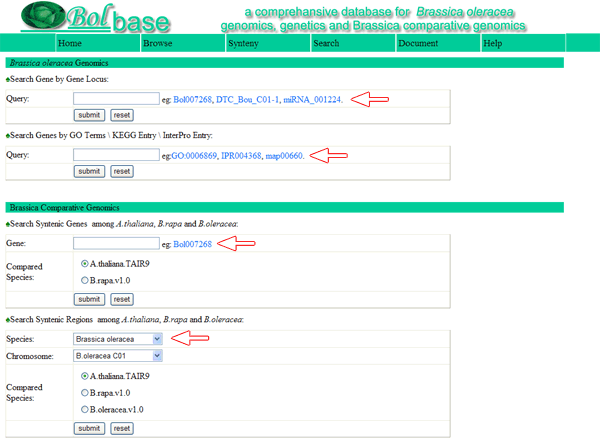Select B.rapa.v1.0 for Syntenic Regions
The width and height of the screenshot is (600, 443).
[85, 393]
